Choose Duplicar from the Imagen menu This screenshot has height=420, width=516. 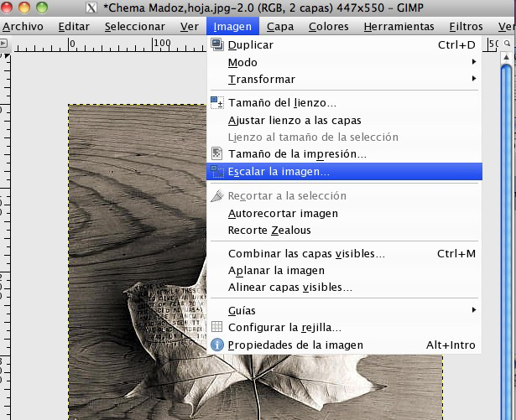click(344, 44)
